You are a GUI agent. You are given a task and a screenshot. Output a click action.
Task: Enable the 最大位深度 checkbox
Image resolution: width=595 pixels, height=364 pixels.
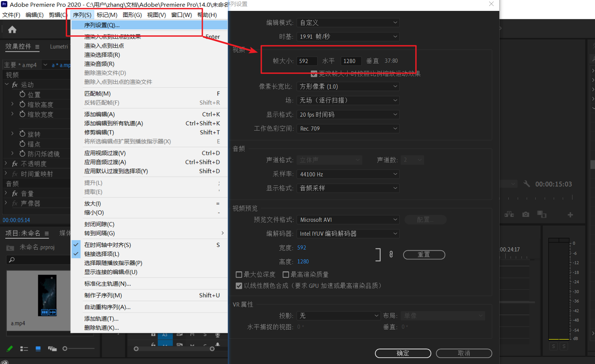tap(239, 275)
